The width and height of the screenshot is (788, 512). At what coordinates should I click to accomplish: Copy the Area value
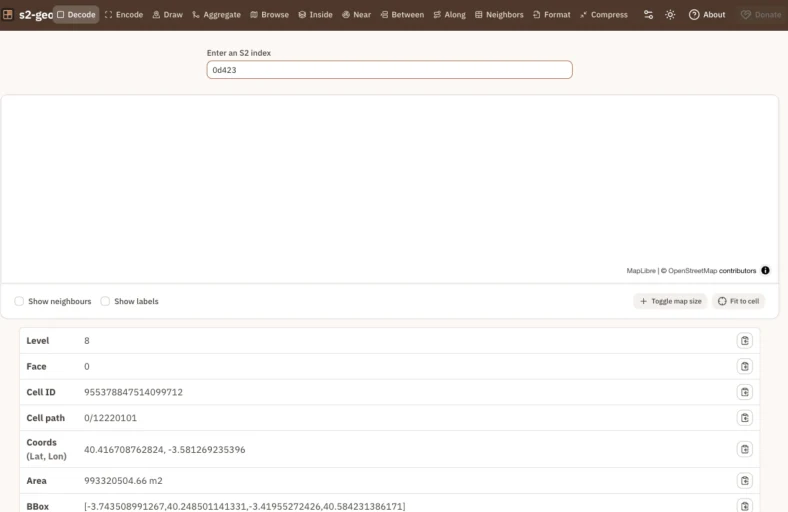(744, 480)
